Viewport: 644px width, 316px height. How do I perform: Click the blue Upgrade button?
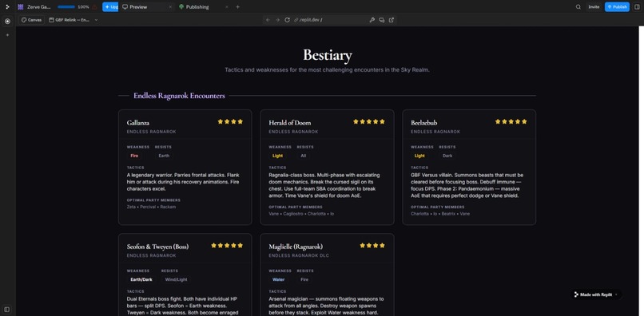[x=110, y=7]
